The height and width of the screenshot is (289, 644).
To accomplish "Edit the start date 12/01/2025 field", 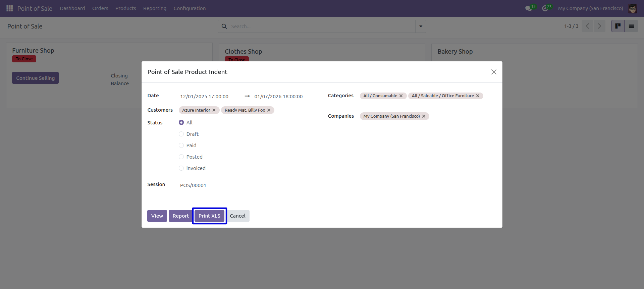I will coord(210,97).
